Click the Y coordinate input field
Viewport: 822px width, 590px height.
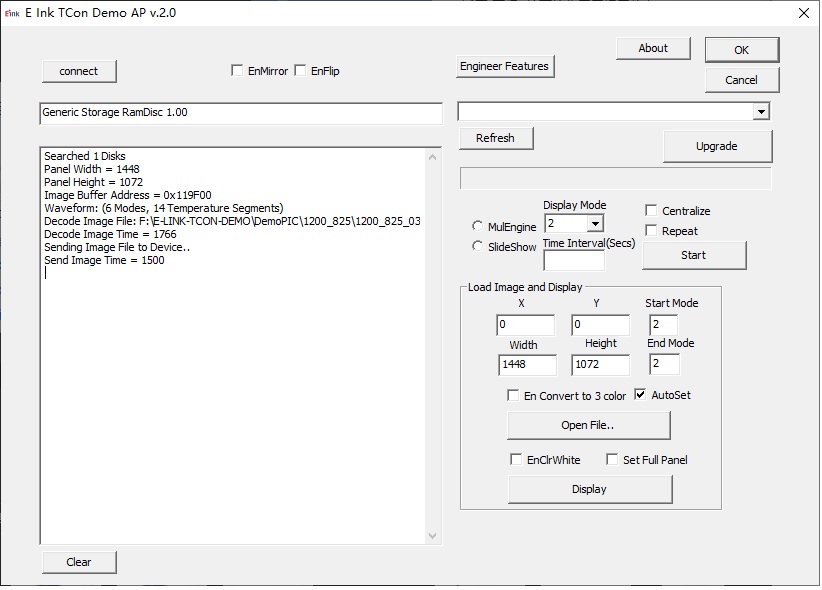click(x=600, y=325)
